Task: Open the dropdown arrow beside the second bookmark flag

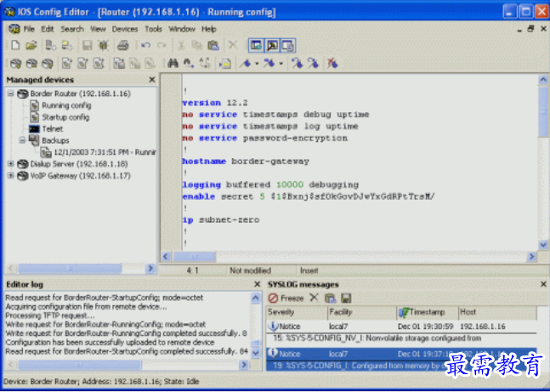Action: (x=281, y=64)
